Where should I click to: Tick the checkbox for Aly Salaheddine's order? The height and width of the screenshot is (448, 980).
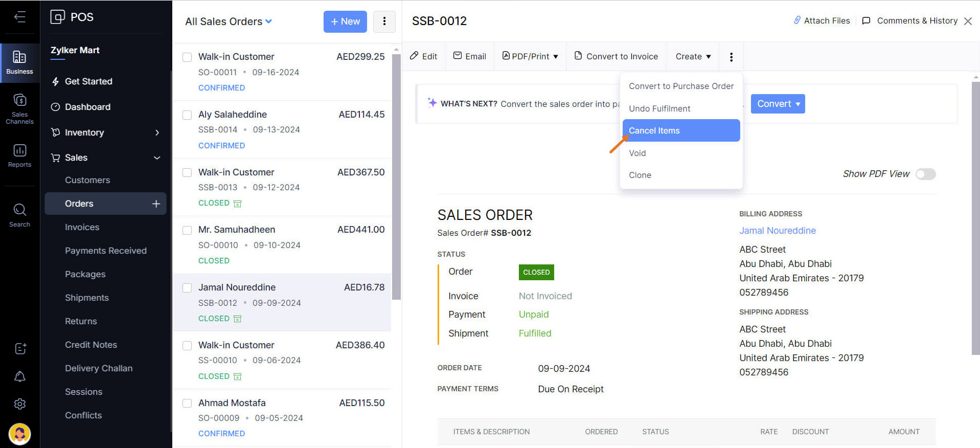(187, 115)
